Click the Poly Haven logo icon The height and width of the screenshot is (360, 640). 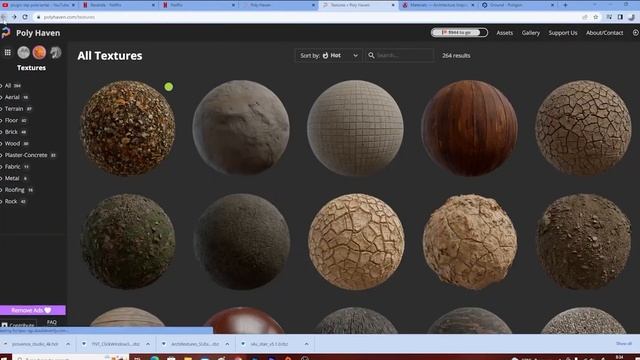click(x=6, y=33)
